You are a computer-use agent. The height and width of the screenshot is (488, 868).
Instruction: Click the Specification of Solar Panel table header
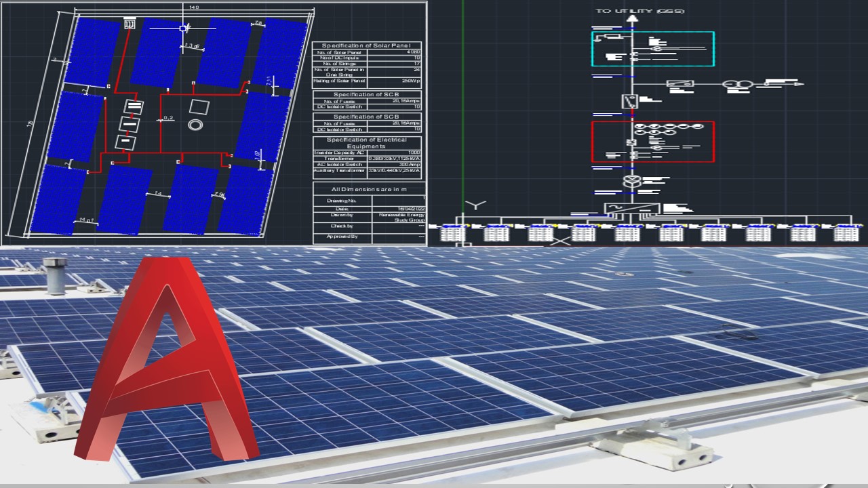[x=368, y=45]
